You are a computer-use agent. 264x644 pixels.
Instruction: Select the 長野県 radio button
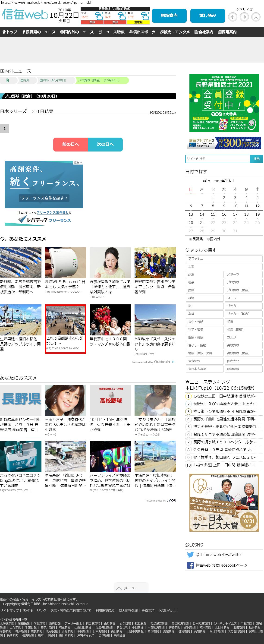pyautogui.click(x=191, y=239)
